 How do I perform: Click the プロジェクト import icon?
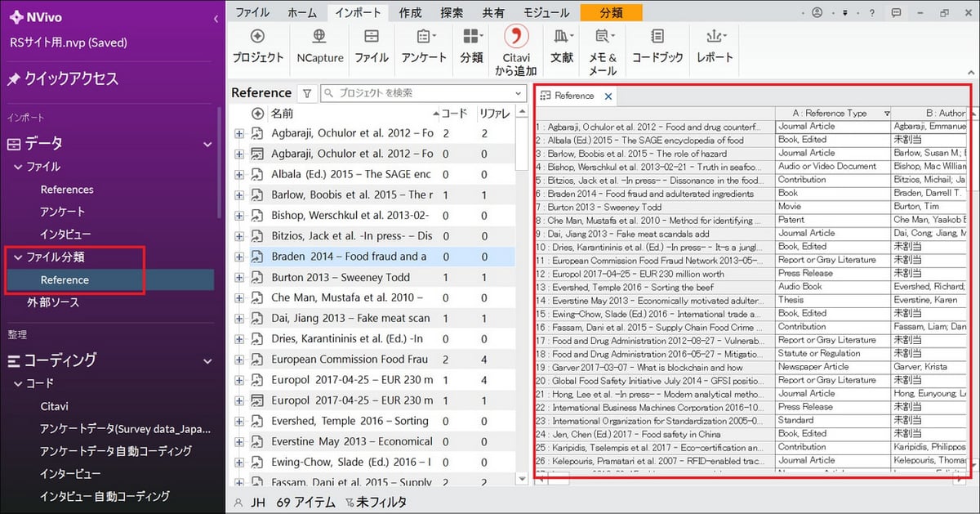point(257,37)
